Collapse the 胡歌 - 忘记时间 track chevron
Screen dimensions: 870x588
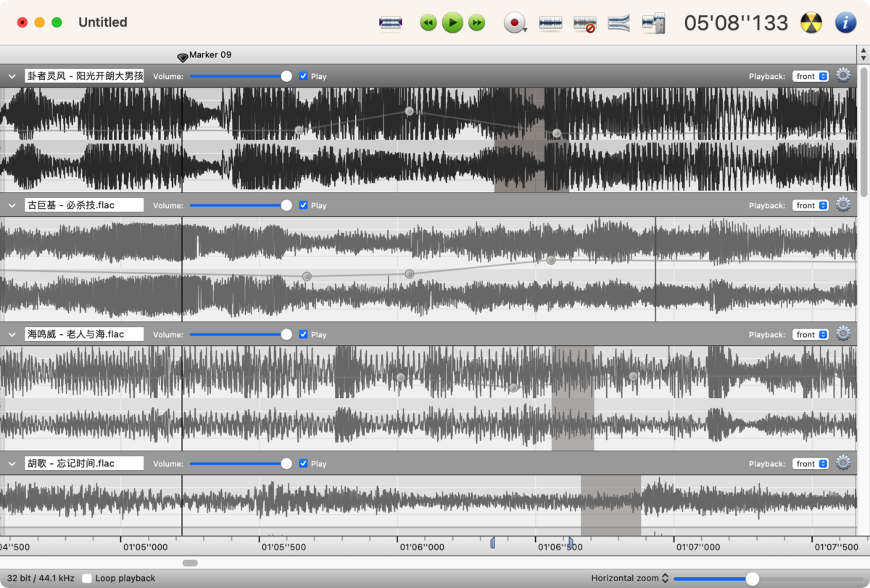pyautogui.click(x=12, y=463)
